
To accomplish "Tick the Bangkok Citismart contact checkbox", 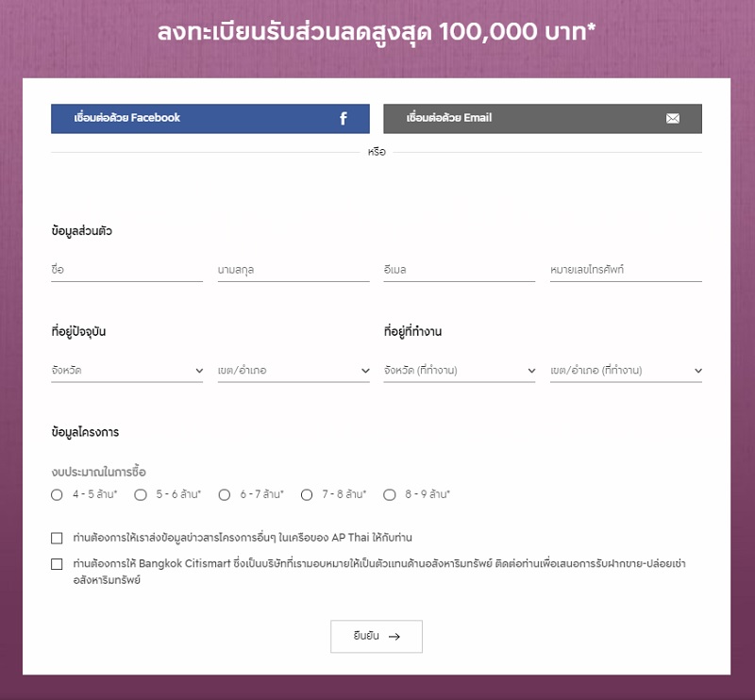I will point(58,564).
